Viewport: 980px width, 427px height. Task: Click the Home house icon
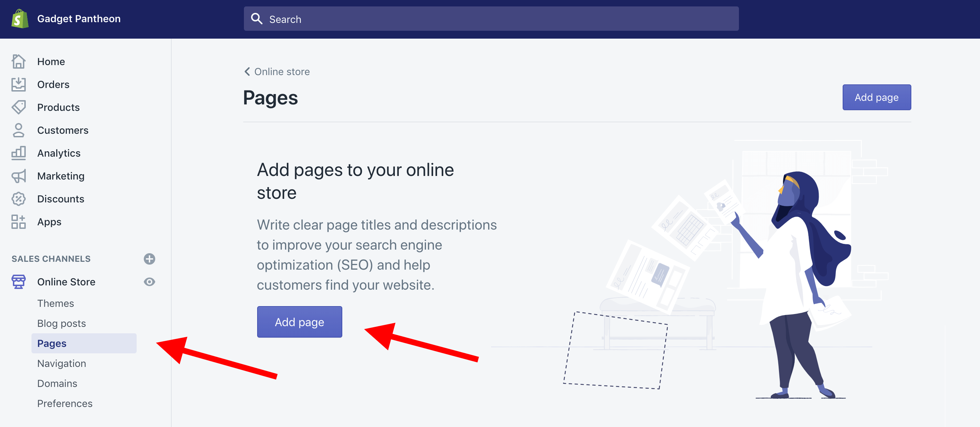point(18,62)
